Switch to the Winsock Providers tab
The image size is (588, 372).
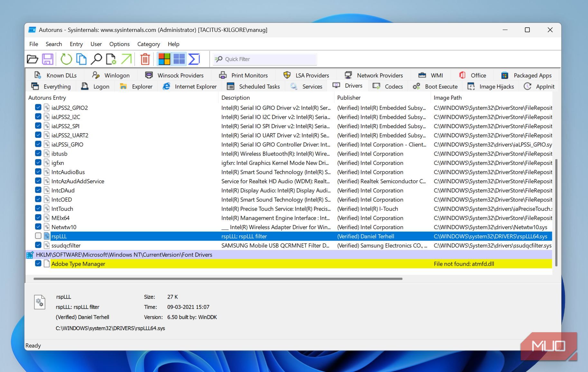[174, 75]
